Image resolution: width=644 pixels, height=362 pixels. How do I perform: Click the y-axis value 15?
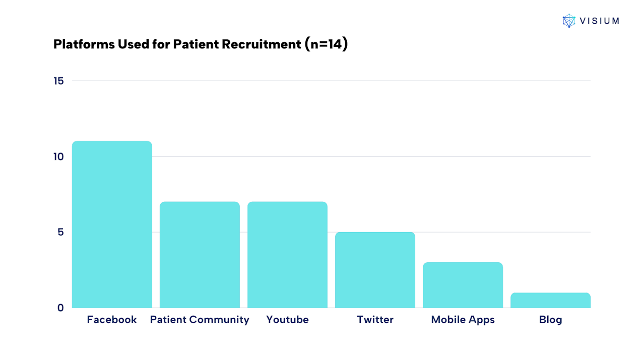(x=59, y=81)
